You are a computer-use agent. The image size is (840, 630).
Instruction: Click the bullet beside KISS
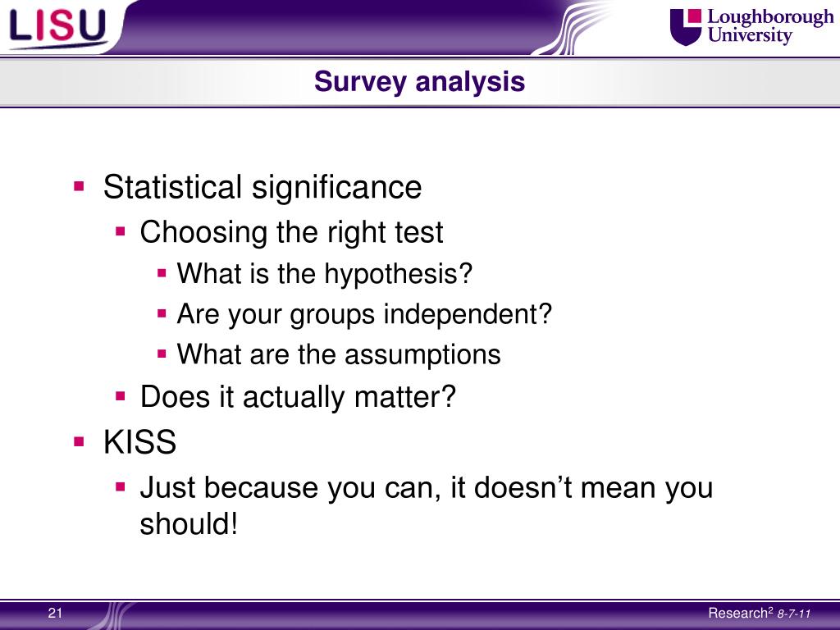80,442
